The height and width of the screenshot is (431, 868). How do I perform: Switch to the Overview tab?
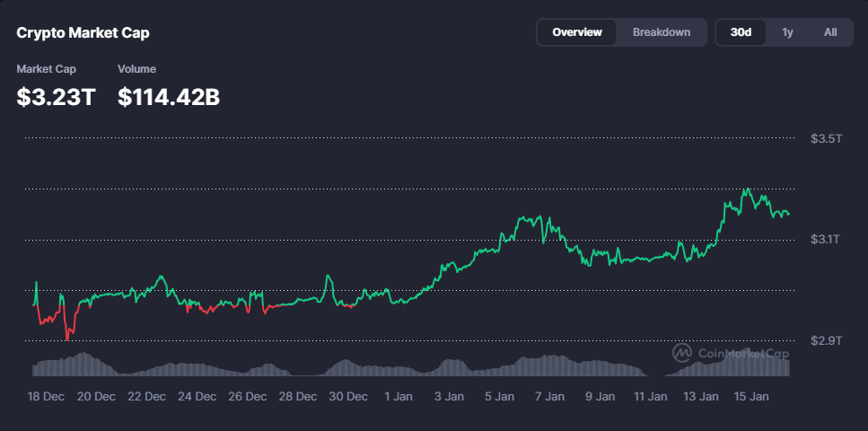tap(576, 32)
